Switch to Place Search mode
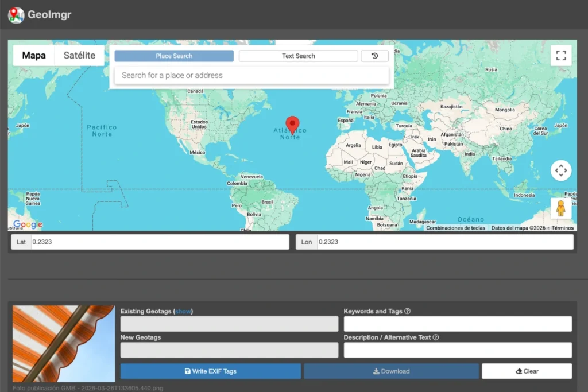Viewport: 588px width, 392px height. [x=174, y=56]
